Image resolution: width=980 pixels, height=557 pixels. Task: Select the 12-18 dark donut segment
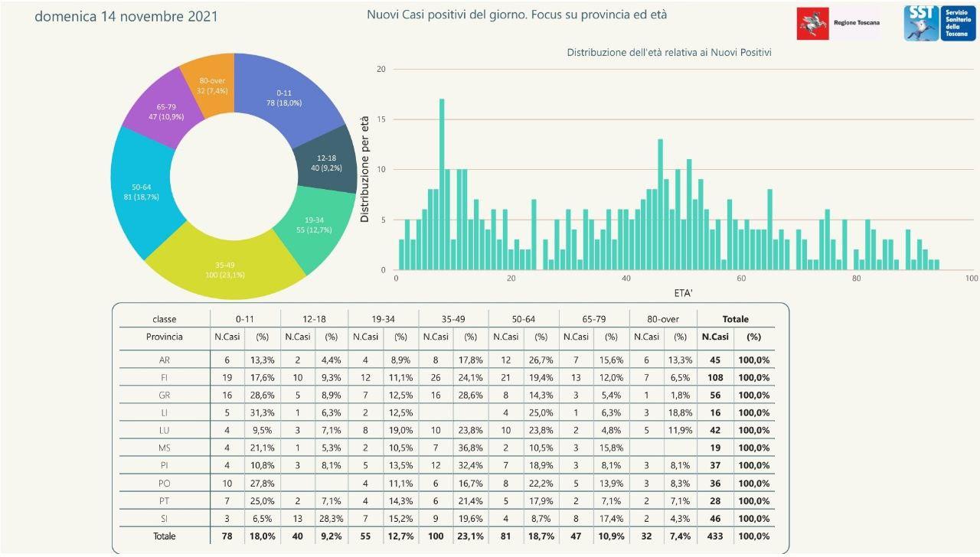[x=325, y=163]
